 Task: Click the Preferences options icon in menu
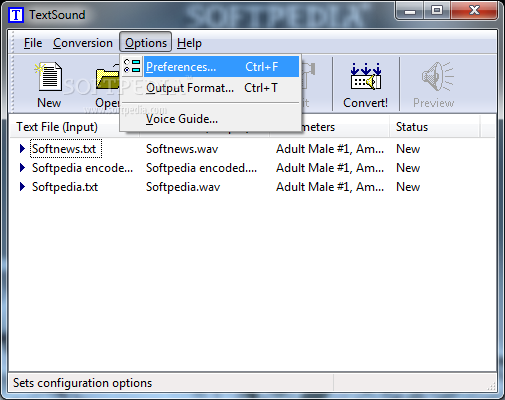[132, 66]
